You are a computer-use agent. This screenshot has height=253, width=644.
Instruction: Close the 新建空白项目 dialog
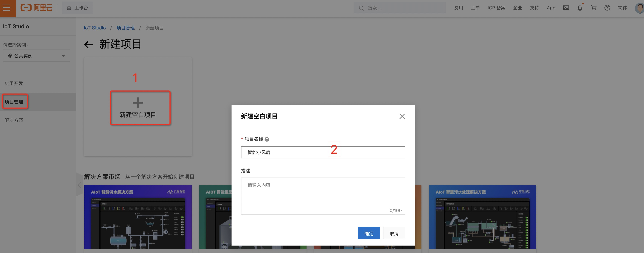click(402, 116)
